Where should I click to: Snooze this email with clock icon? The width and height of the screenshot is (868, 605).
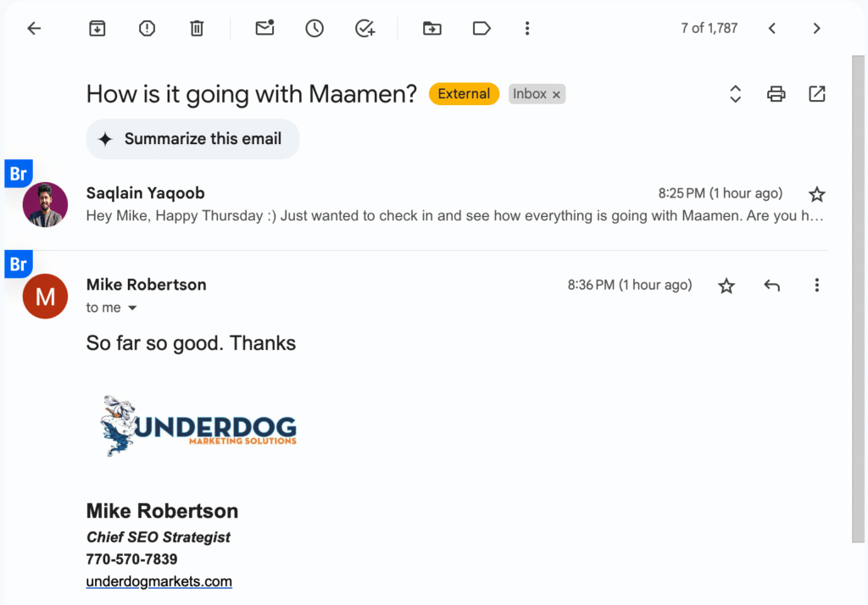pyautogui.click(x=314, y=28)
